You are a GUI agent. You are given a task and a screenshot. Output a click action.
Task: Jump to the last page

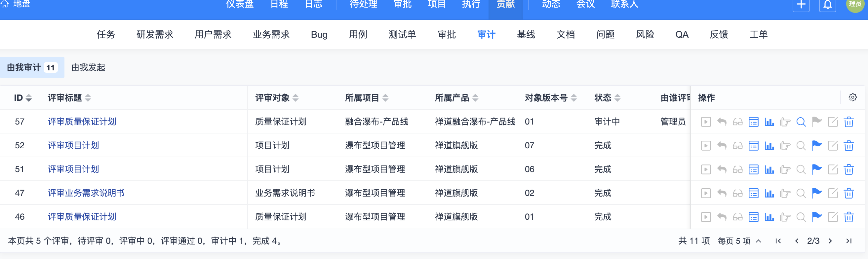click(849, 241)
